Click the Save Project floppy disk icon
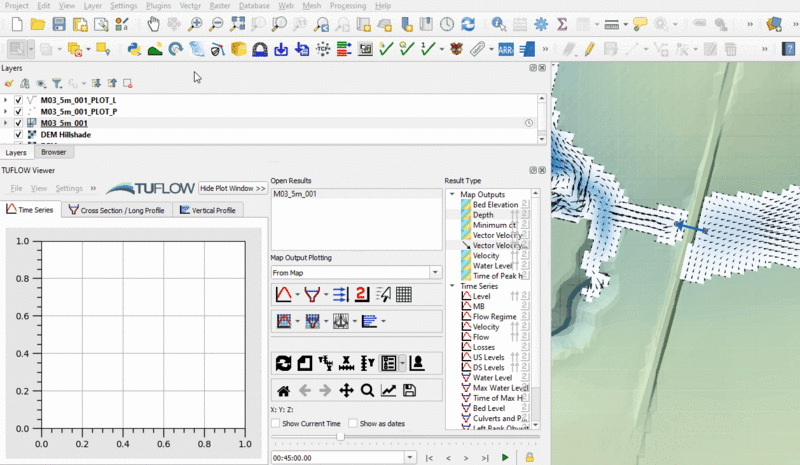 [60, 23]
